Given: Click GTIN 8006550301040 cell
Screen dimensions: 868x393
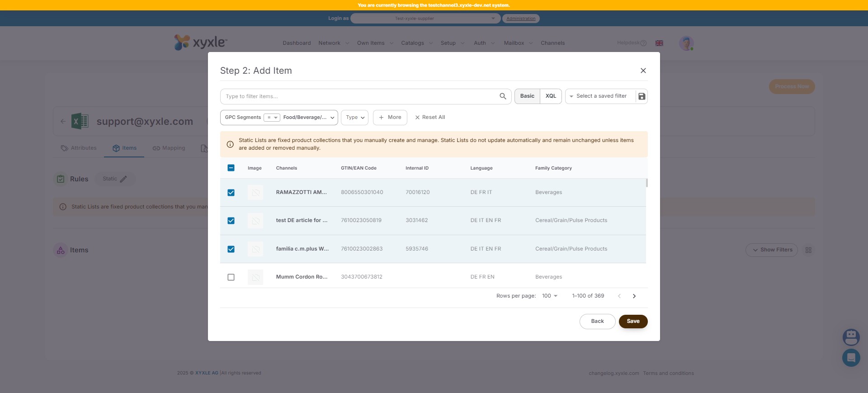Looking at the screenshot, I should pyautogui.click(x=362, y=193).
